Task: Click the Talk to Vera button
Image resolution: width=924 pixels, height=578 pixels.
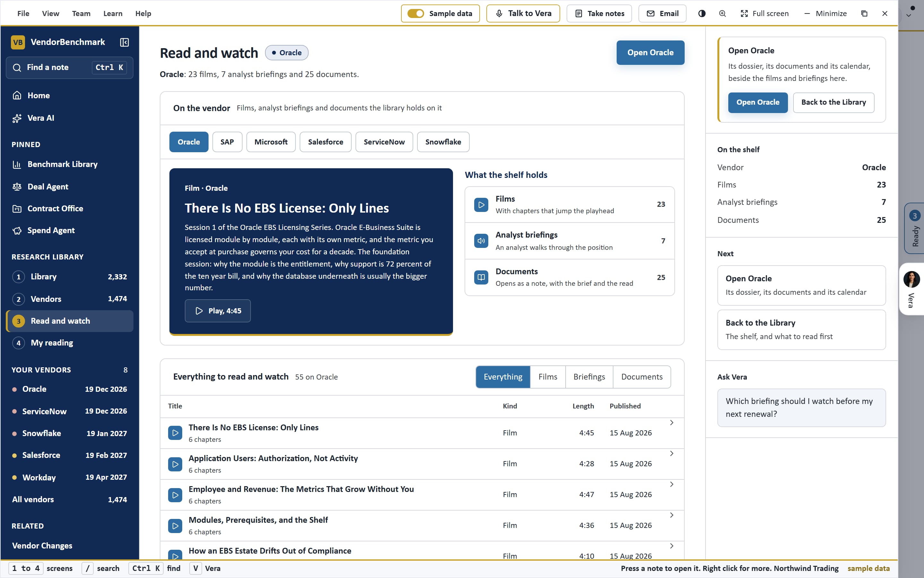Action: click(x=523, y=13)
